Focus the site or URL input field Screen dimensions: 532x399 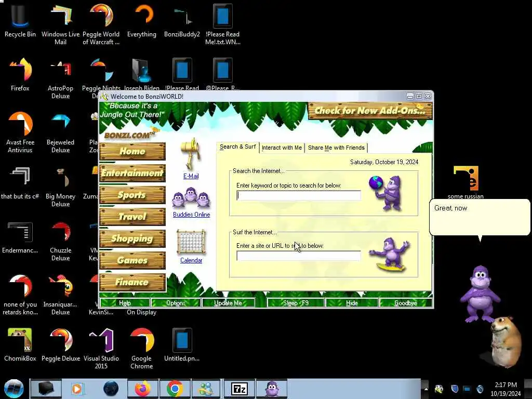pyautogui.click(x=299, y=256)
